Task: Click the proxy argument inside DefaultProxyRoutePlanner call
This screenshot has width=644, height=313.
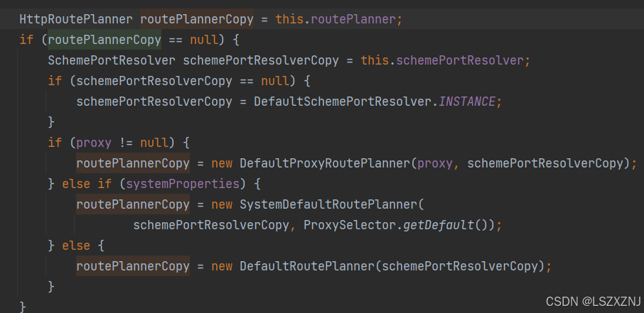Action: click(x=435, y=163)
